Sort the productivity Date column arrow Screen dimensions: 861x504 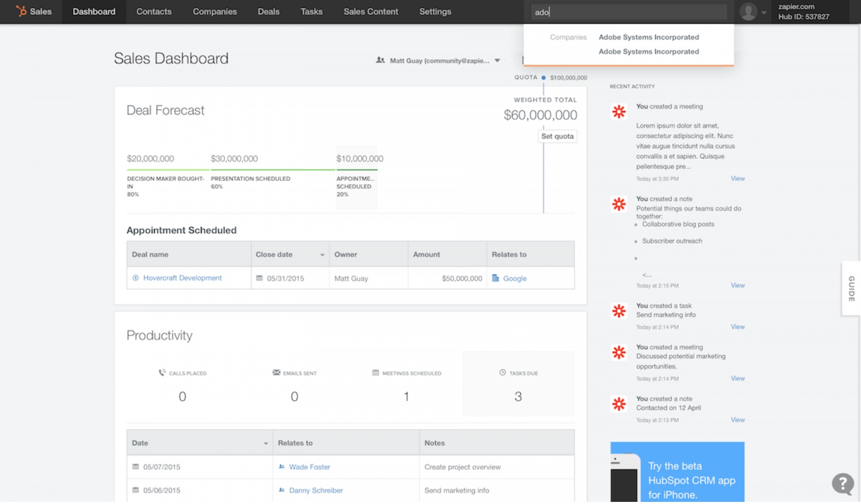(265, 443)
